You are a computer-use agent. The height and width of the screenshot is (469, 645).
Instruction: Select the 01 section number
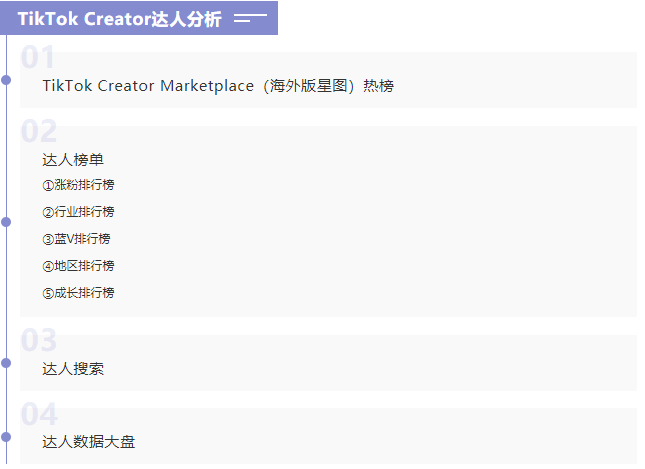(x=38, y=58)
